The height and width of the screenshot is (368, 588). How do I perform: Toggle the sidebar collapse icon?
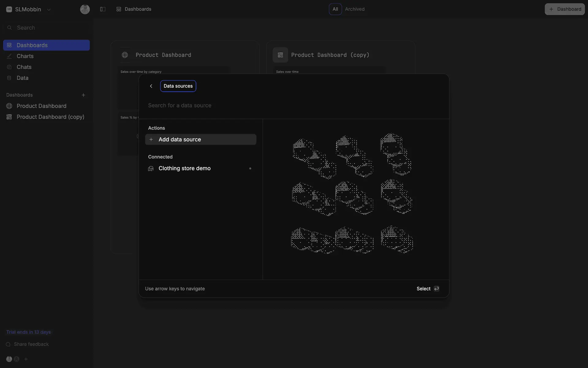coord(103,9)
